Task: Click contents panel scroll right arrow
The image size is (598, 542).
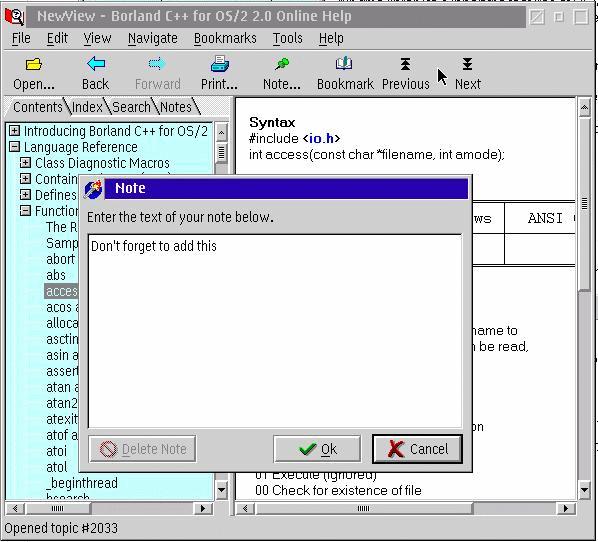Action: pos(203,508)
